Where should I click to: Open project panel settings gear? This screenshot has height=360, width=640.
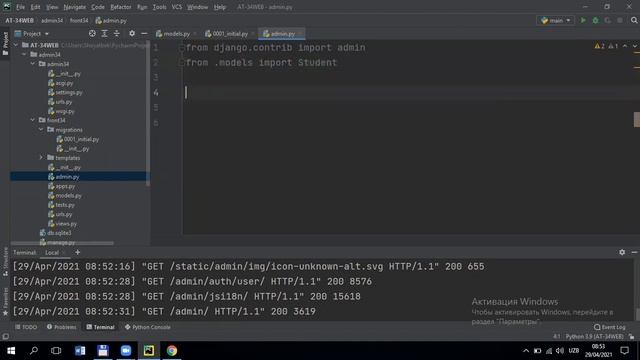pos(132,33)
